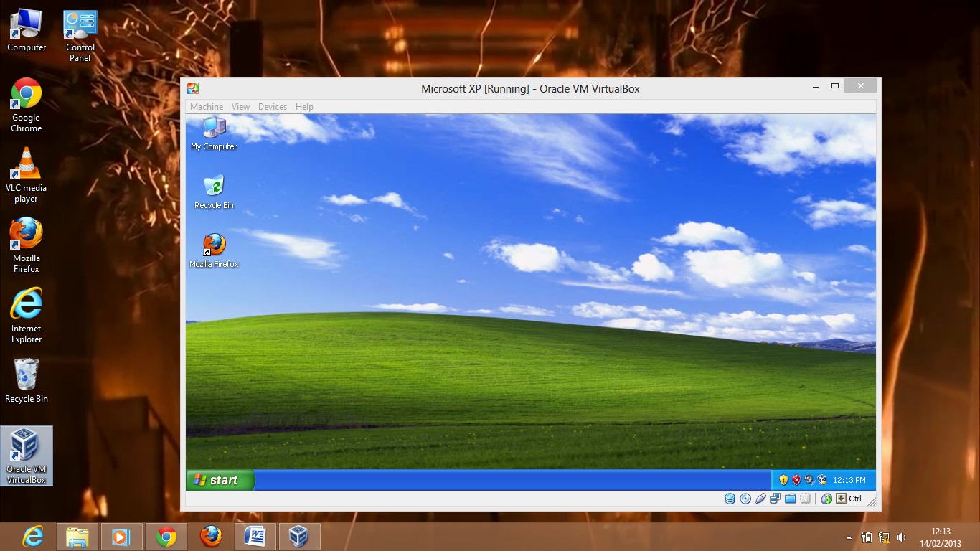Click VirtualBox Guest Additions icon in XP tray
This screenshot has height=551, width=980.
(x=822, y=479)
